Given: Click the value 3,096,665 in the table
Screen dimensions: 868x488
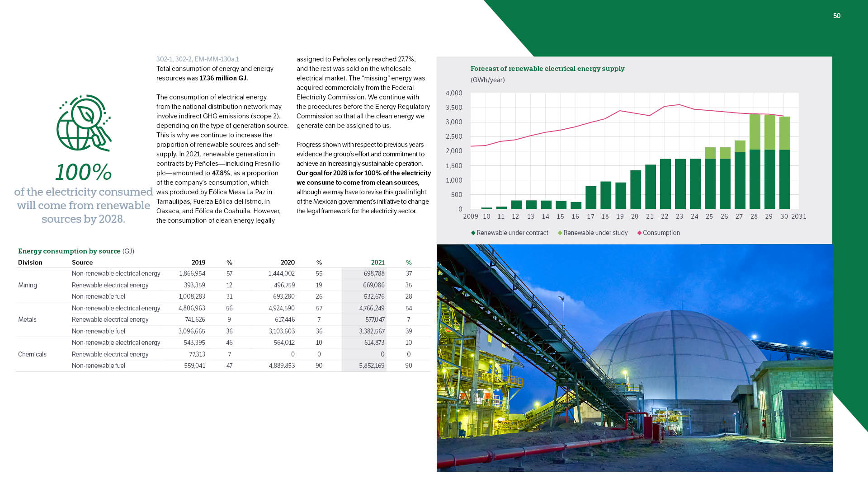Looking at the screenshot, I should pyautogui.click(x=192, y=331).
